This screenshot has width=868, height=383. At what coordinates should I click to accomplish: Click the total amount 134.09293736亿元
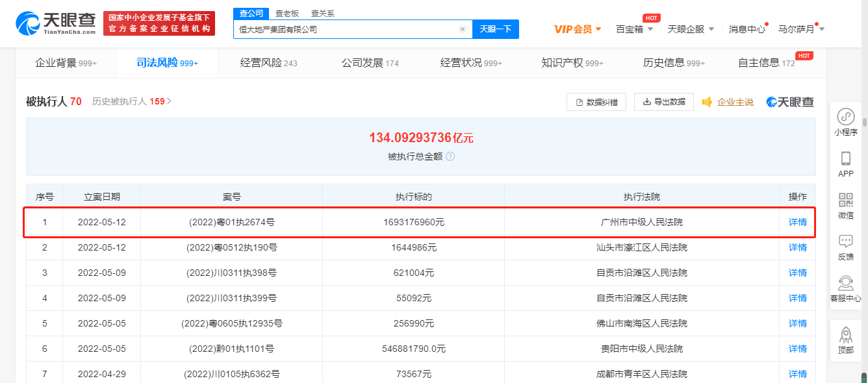(421, 138)
